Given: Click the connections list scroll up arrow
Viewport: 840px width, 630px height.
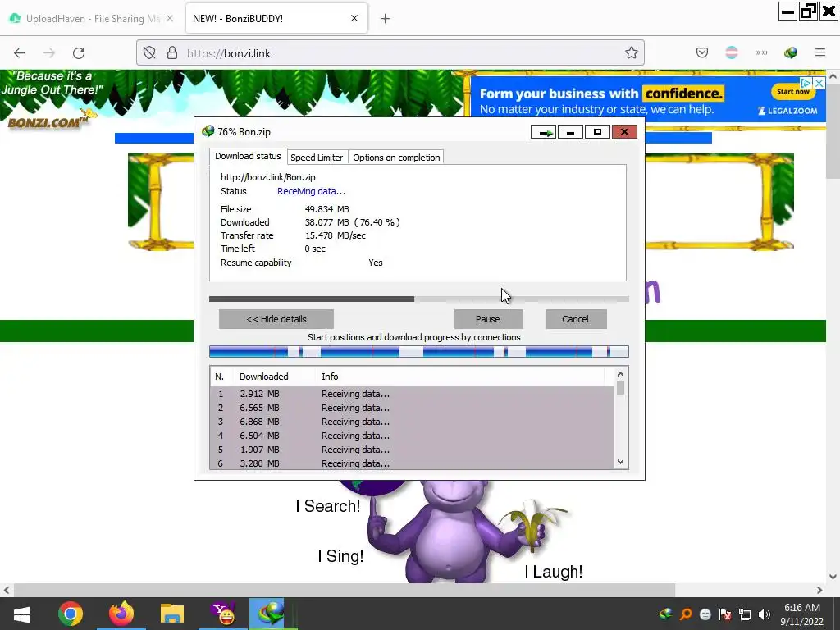Looking at the screenshot, I should coord(620,374).
